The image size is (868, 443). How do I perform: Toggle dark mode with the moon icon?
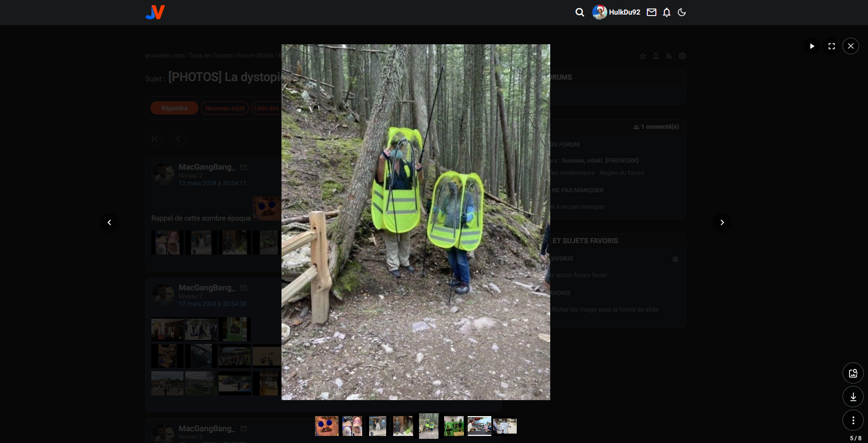click(x=681, y=12)
